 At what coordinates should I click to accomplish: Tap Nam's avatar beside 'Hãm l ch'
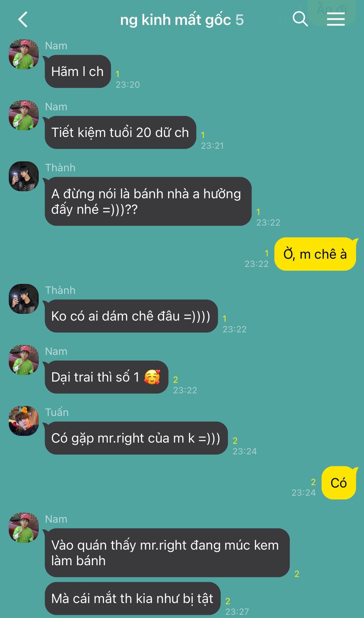24,54
